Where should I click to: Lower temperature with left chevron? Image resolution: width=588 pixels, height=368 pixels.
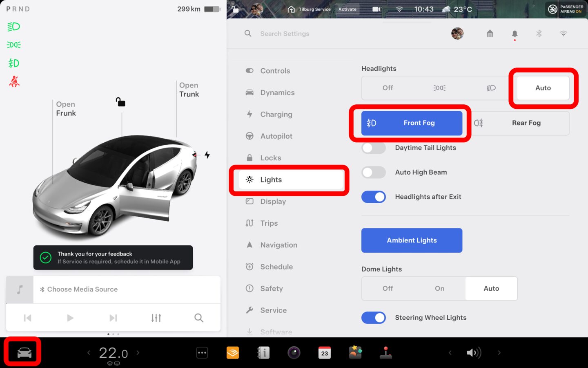coord(89,352)
